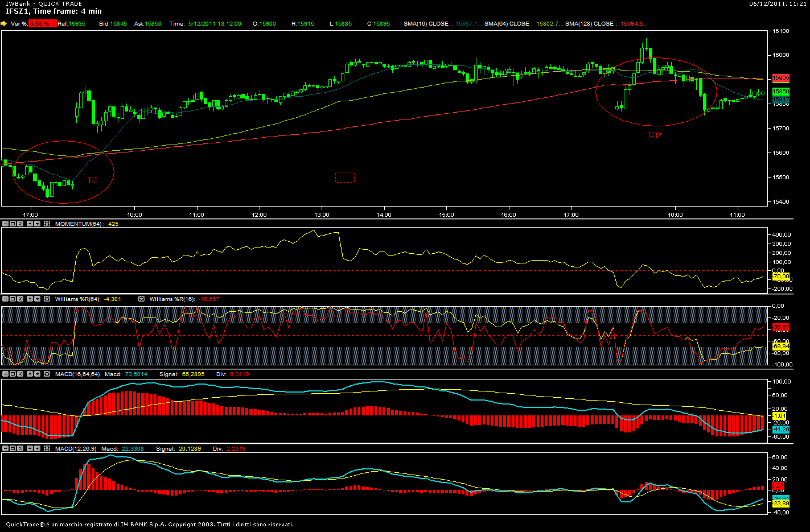Move the MOMENTUM(64) panel down
The height and width of the screenshot is (532, 810).
38,224
